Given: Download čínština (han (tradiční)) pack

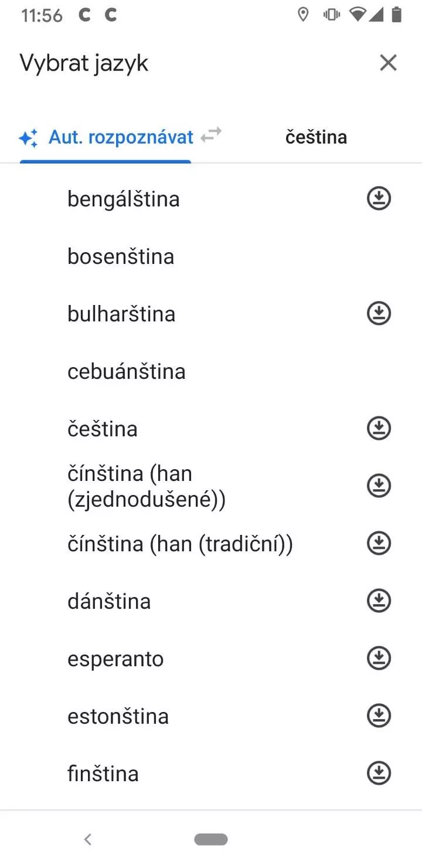Looking at the screenshot, I should click(379, 543).
